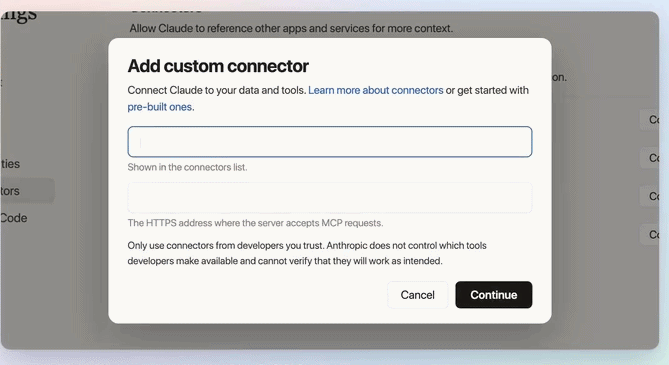
Task: Click the Continue button
Action: 494,295
